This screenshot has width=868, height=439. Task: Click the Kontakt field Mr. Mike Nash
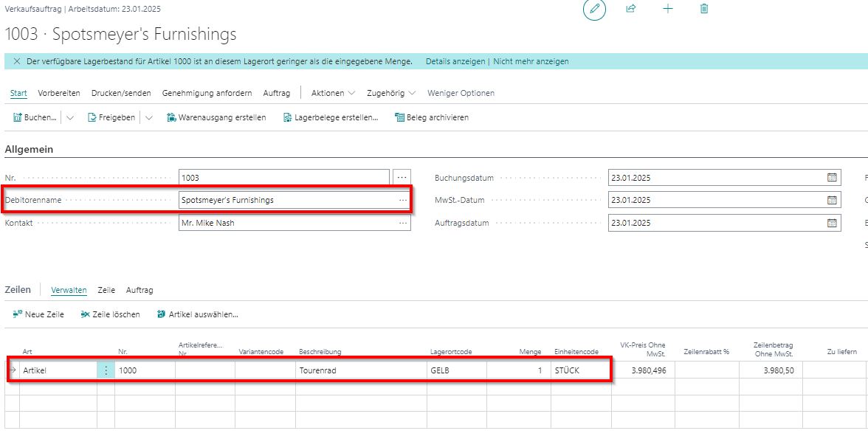(294, 223)
